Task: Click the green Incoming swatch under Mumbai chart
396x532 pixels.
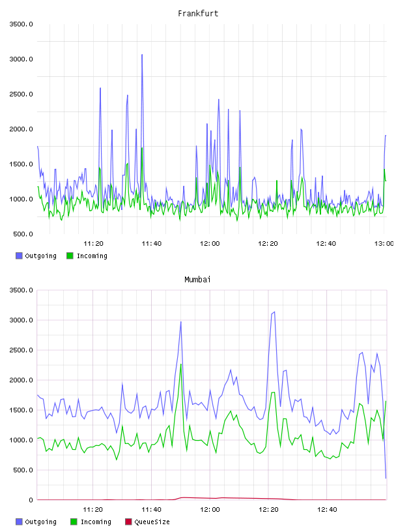Action: (x=74, y=522)
